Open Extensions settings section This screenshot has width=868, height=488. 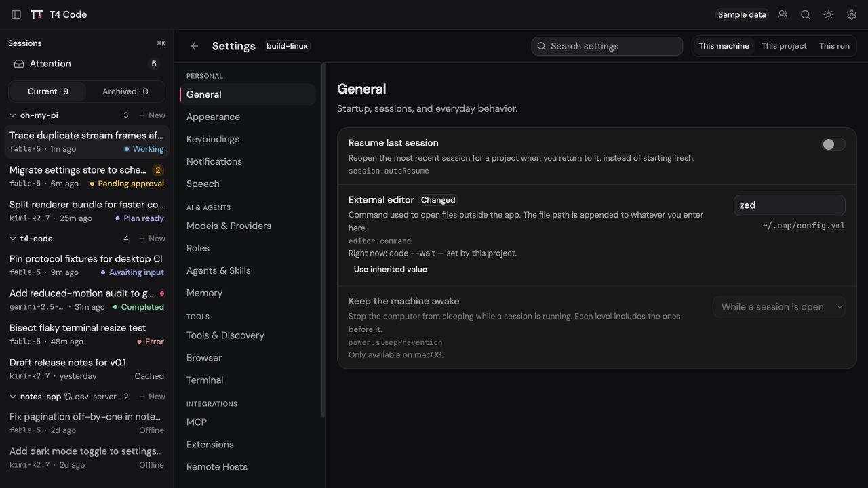tap(248, 445)
